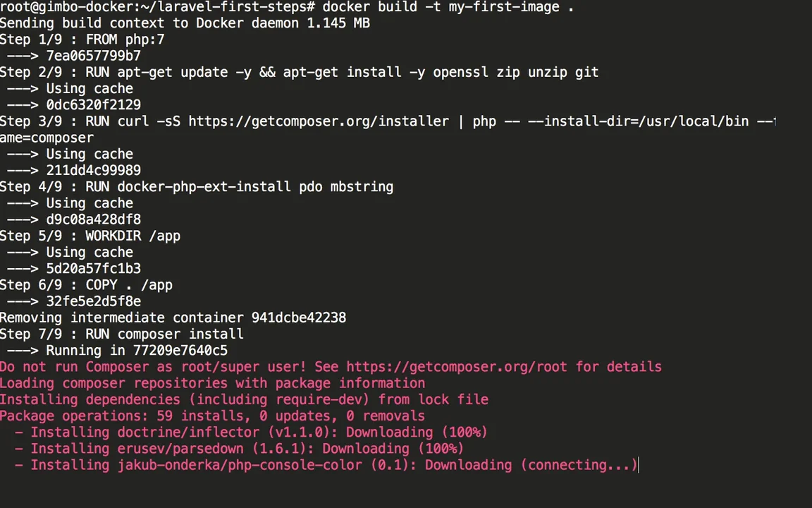
Task: Click the docker build command text
Action: (x=448, y=7)
